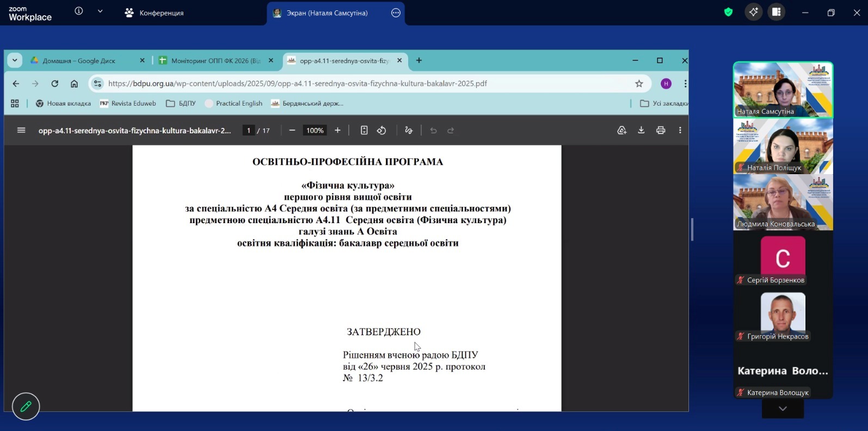Rotate the PDF counterclockwise
The height and width of the screenshot is (431, 868).
[x=381, y=130]
